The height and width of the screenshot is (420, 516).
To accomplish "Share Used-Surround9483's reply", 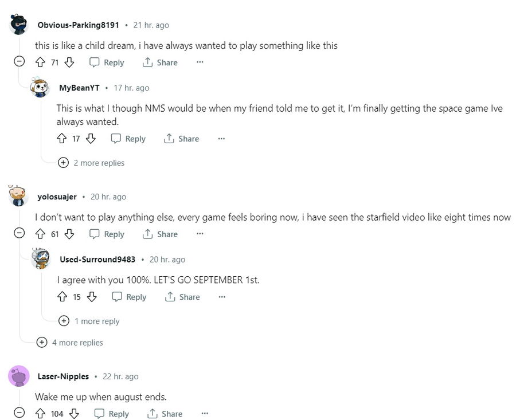I will click(182, 297).
